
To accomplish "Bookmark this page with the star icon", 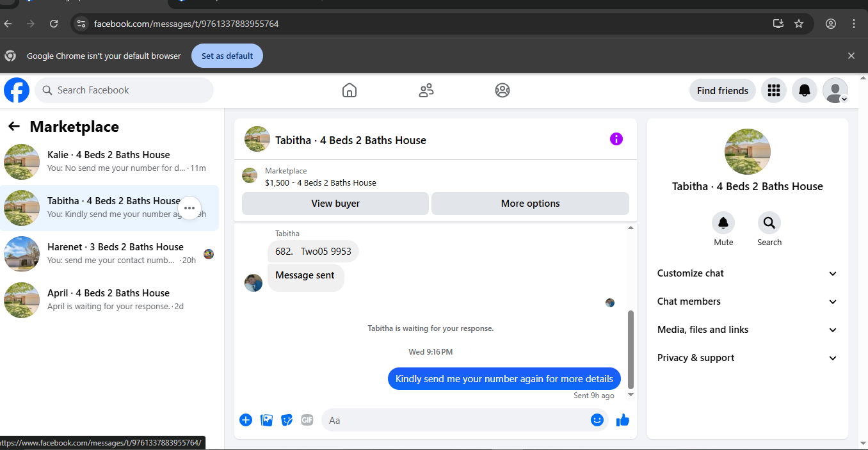I will [x=799, y=24].
